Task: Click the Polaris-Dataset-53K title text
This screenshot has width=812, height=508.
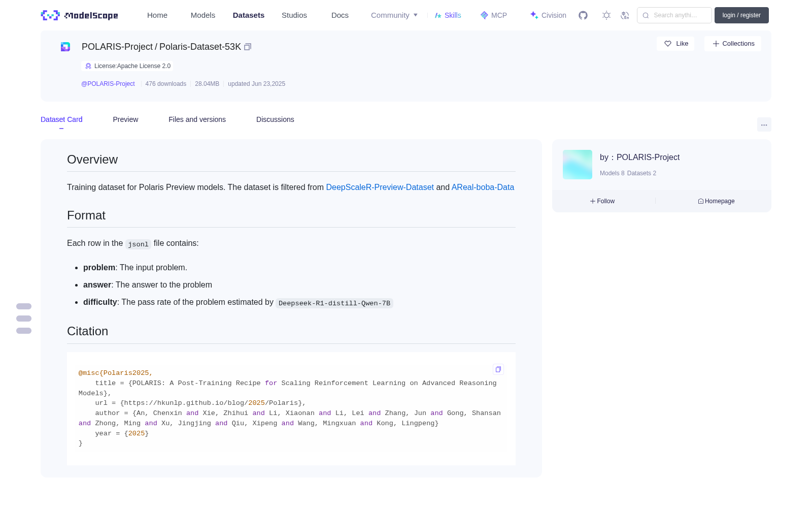Action: tap(200, 47)
